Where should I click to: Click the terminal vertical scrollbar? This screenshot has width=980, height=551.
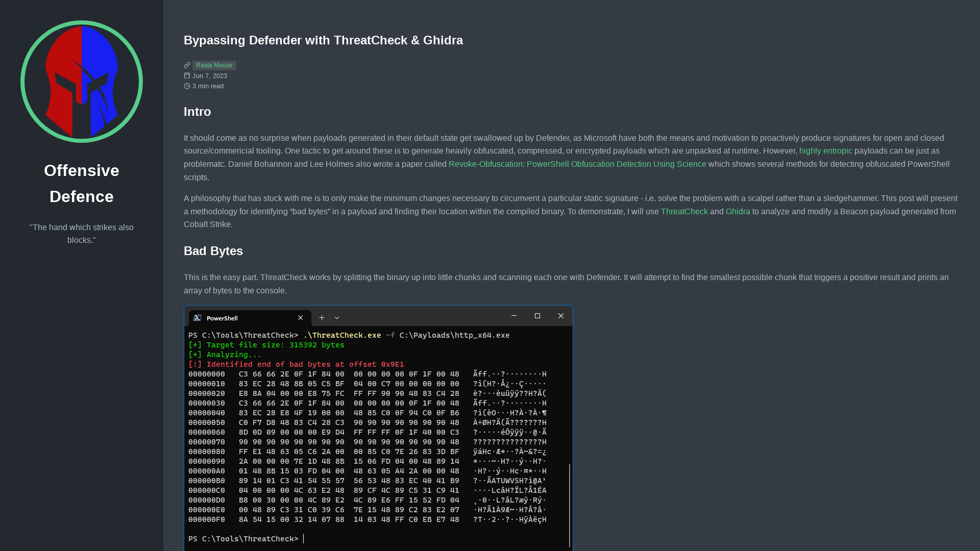coord(570,505)
